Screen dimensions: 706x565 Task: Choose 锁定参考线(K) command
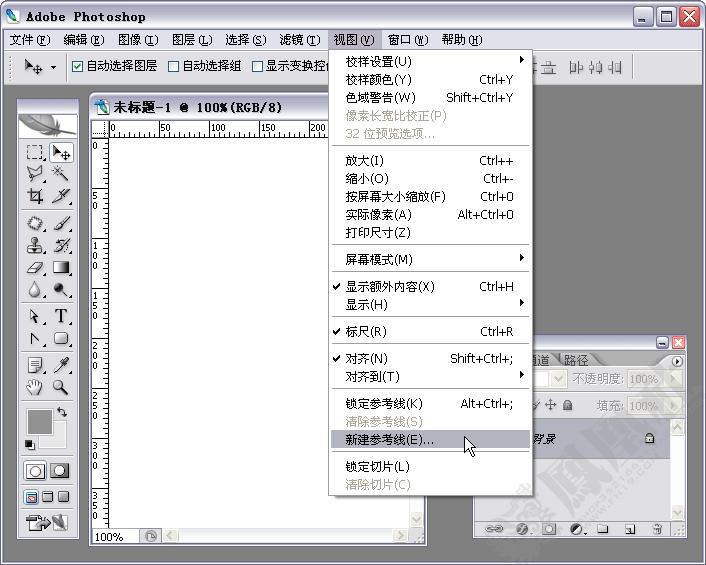click(x=430, y=404)
